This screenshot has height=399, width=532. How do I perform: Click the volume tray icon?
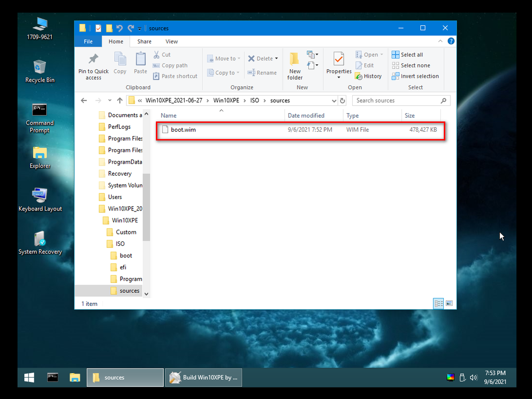point(474,378)
